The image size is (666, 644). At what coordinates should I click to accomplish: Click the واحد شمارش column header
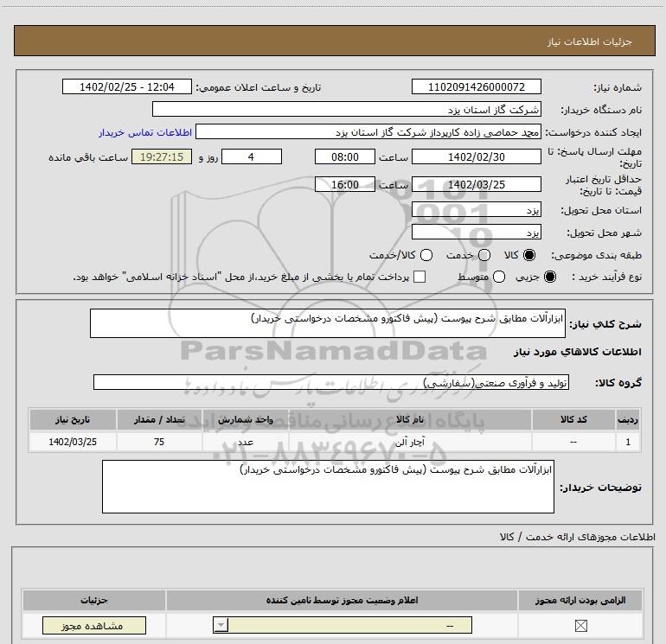[246, 419]
